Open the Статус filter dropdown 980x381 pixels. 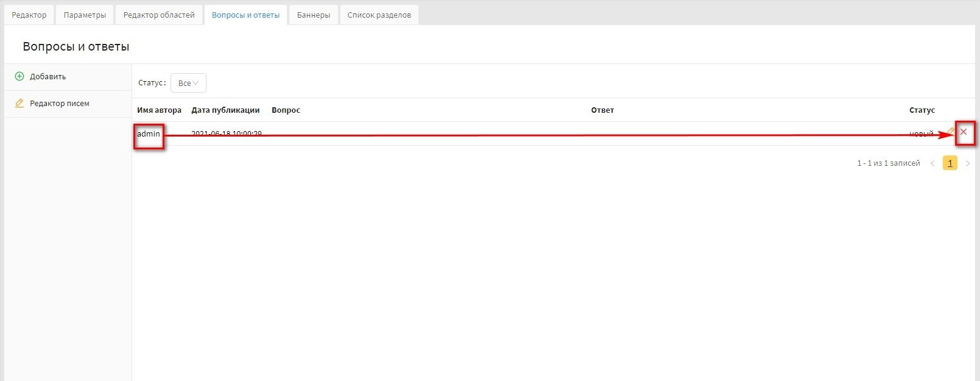coord(188,83)
